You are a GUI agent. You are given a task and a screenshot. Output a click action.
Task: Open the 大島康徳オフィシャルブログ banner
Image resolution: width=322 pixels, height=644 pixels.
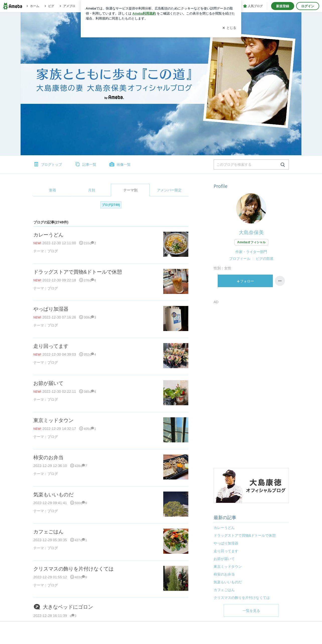(x=251, y=486)
